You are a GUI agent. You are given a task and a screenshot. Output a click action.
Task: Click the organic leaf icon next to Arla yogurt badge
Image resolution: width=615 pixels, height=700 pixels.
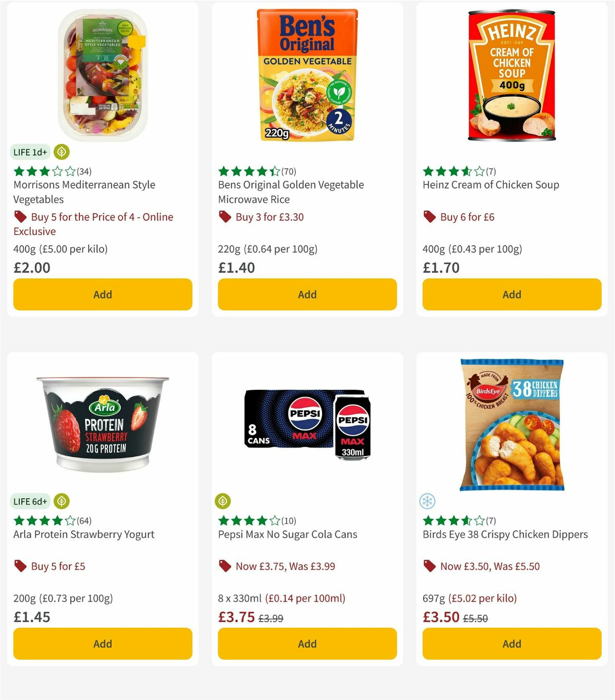61,501
